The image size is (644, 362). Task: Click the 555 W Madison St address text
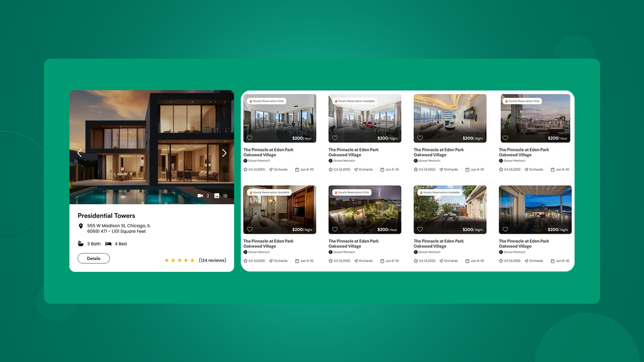(x=119, y=229)
